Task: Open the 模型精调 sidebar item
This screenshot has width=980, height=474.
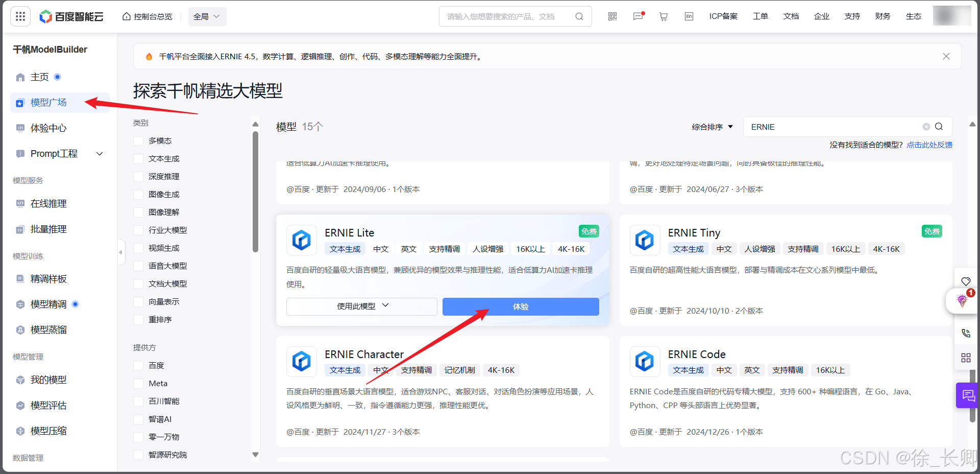Action: pyautogui.click(x=60, y=304)
